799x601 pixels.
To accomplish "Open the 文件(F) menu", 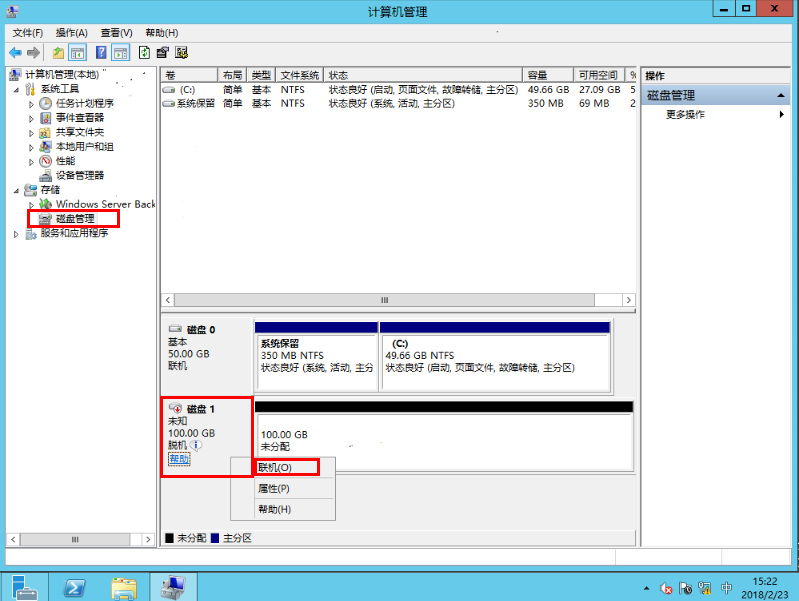I will coord(28,33).
